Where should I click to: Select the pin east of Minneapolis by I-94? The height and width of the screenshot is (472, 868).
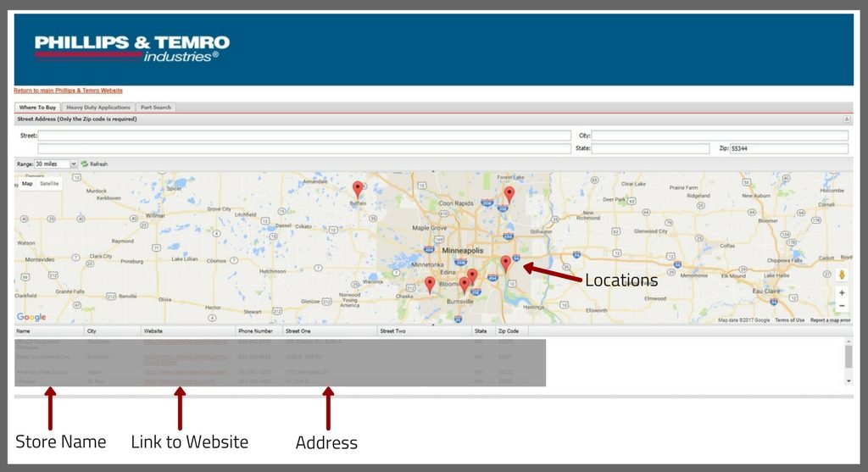(x=505, y=264)
